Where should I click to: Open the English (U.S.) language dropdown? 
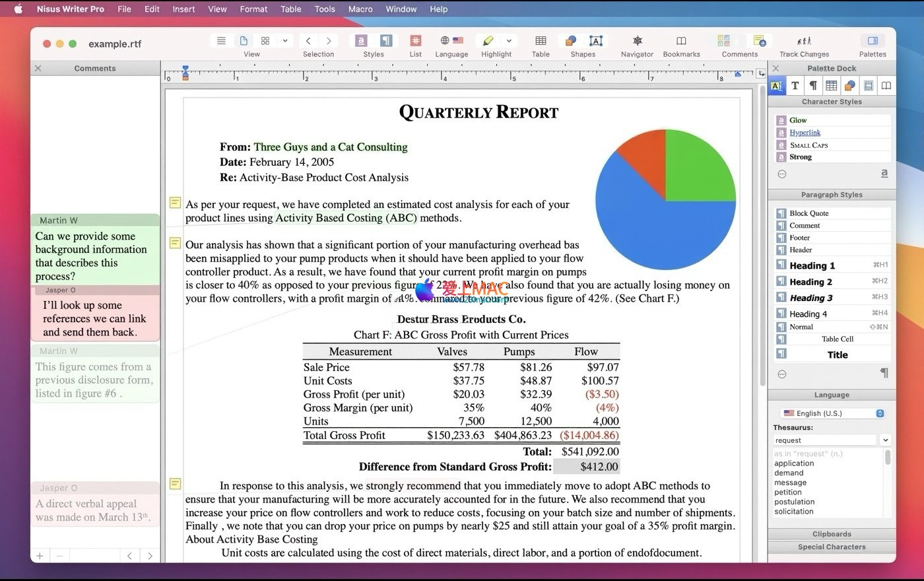pyautogui.click(x=832, y=413)
